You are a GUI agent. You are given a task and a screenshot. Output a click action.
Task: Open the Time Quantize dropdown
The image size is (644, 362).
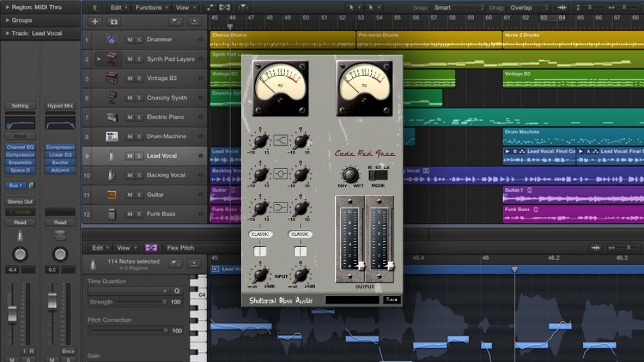pos(128,291)
